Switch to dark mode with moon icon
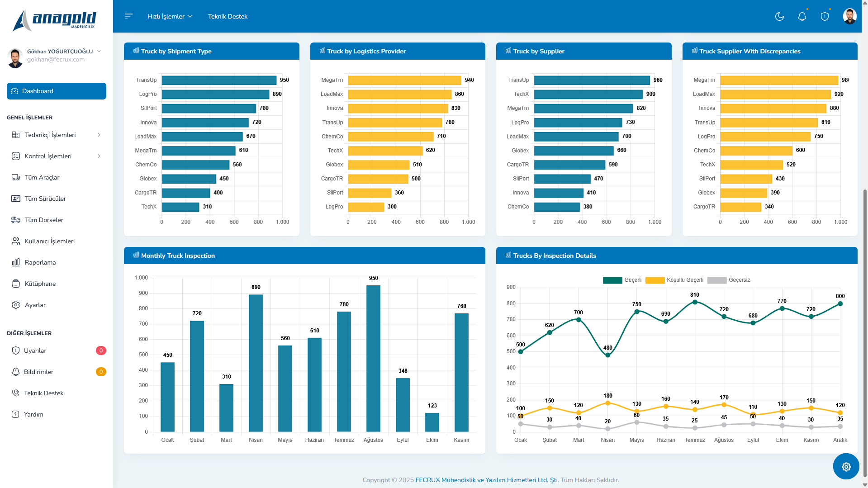The image size is (868, 488). (x=779, y=17)
